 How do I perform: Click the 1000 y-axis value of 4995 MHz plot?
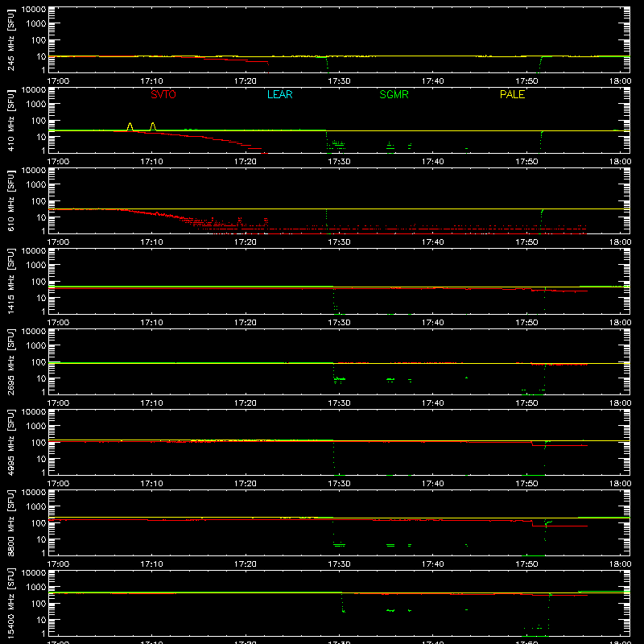(x=36, y=427)
